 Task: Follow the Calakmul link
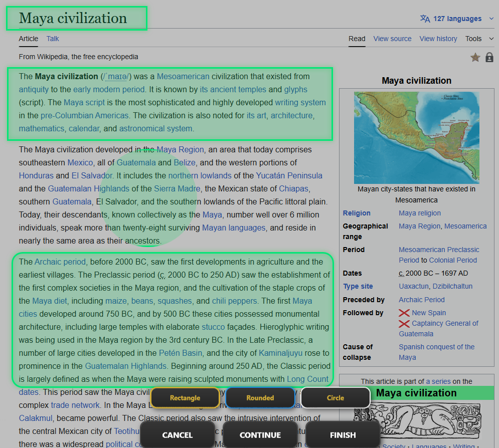35,418
